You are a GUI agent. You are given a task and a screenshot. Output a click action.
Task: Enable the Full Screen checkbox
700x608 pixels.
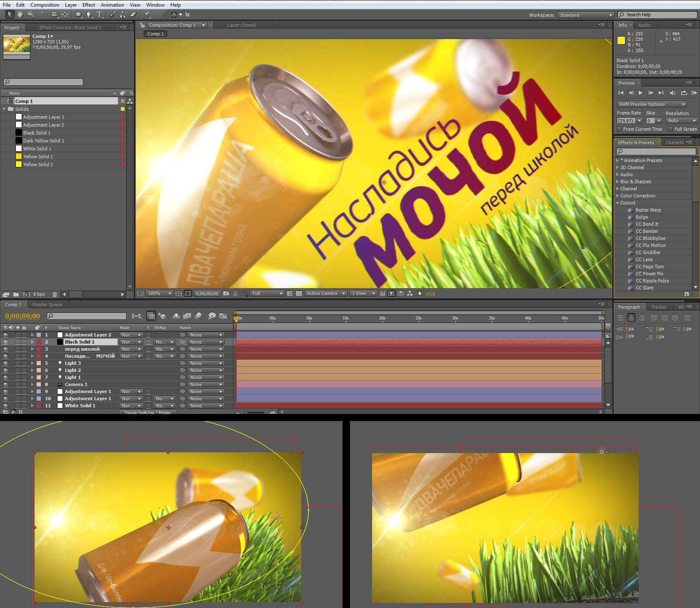point(670,129)
